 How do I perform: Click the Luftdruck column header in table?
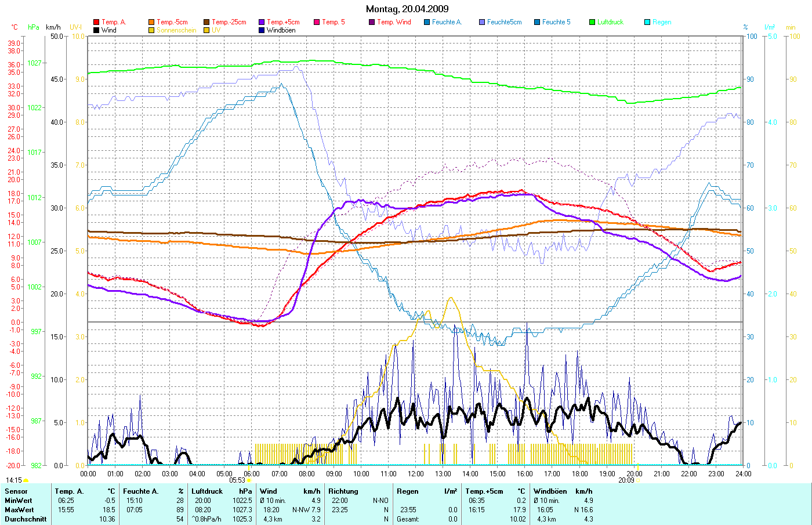click(x=207, y=491)
